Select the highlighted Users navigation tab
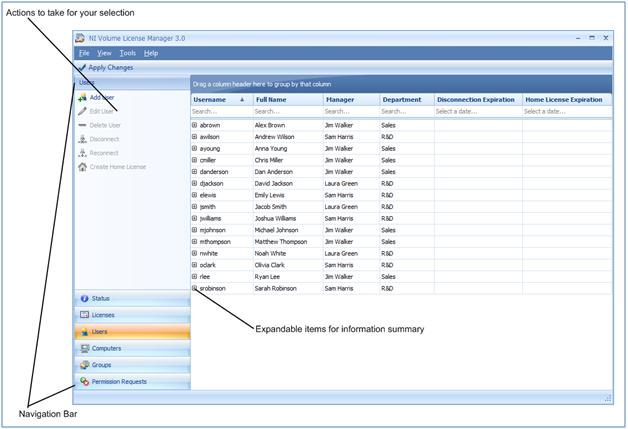The image size is (628, 429). 132,332
